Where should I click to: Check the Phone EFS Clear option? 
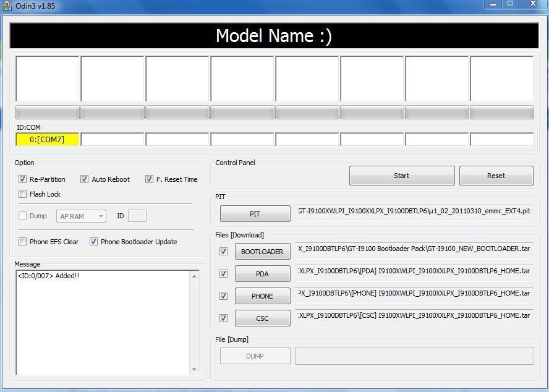tap(22, 241)
